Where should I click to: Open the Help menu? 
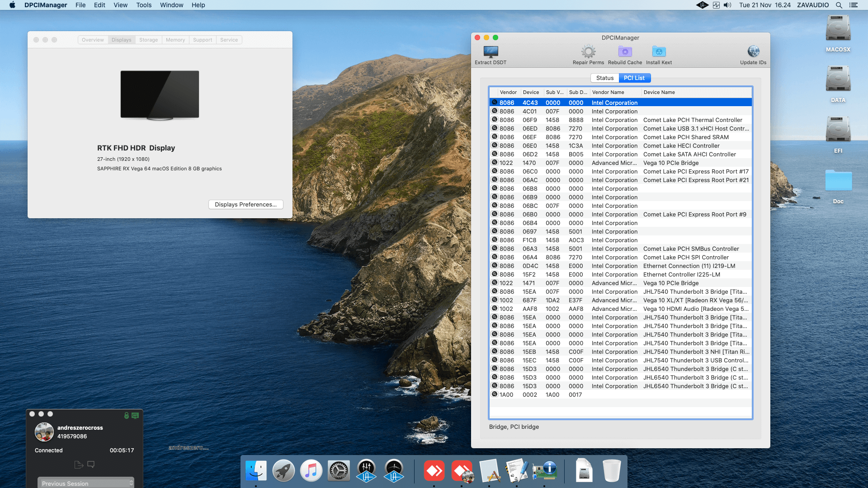198,5
